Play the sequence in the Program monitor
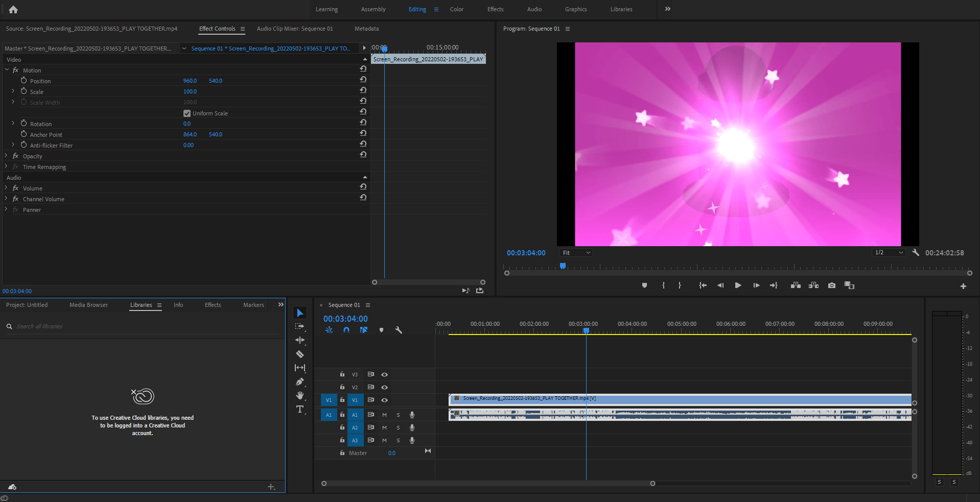980x502 pixels. (x=738, y=285)
